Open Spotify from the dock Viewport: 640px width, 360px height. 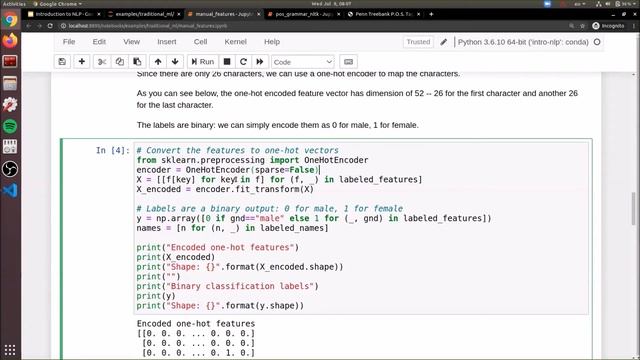10,126
